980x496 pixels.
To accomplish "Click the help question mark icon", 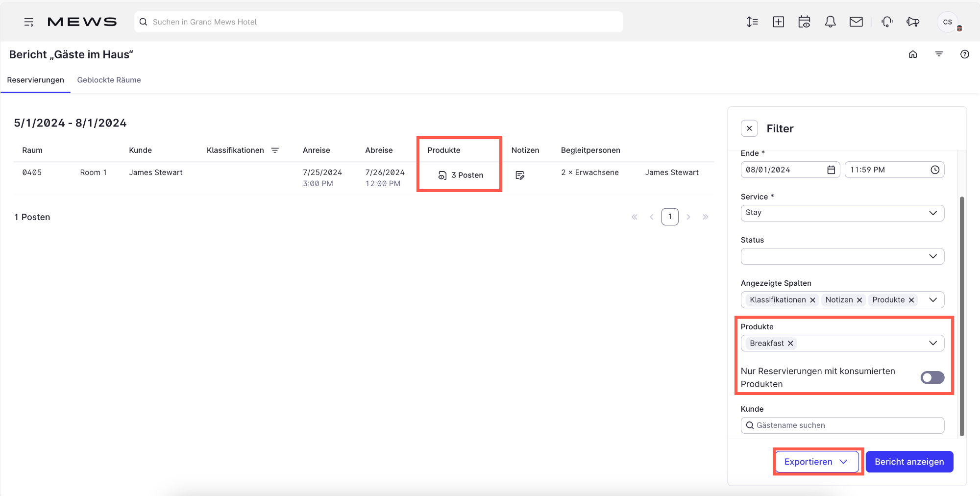I will click(964, 54).
